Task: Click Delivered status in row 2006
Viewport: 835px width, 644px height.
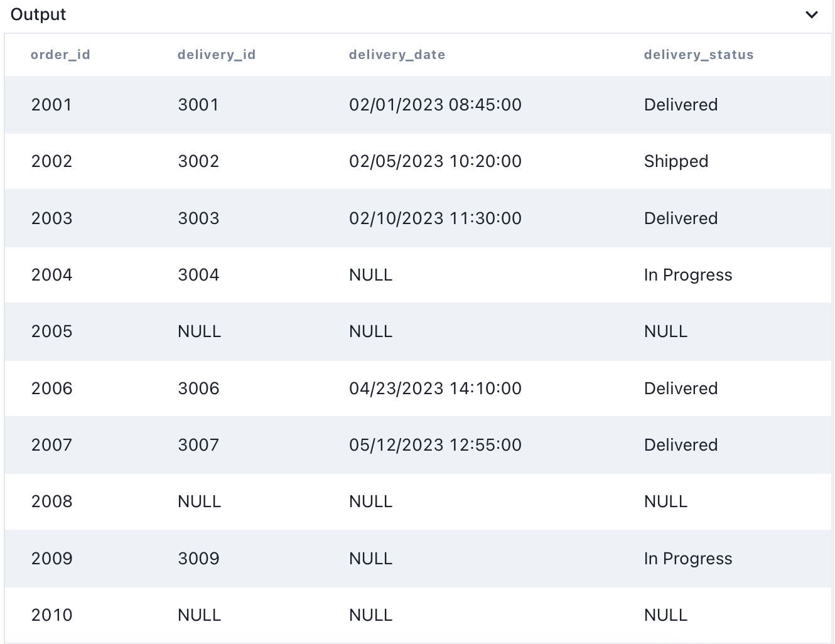Action: 681,389
